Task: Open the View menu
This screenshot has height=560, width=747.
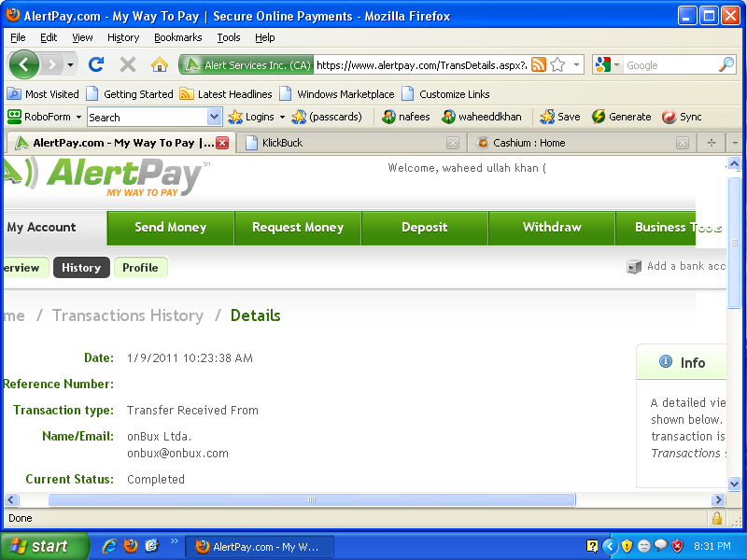Action: [82, 37]
